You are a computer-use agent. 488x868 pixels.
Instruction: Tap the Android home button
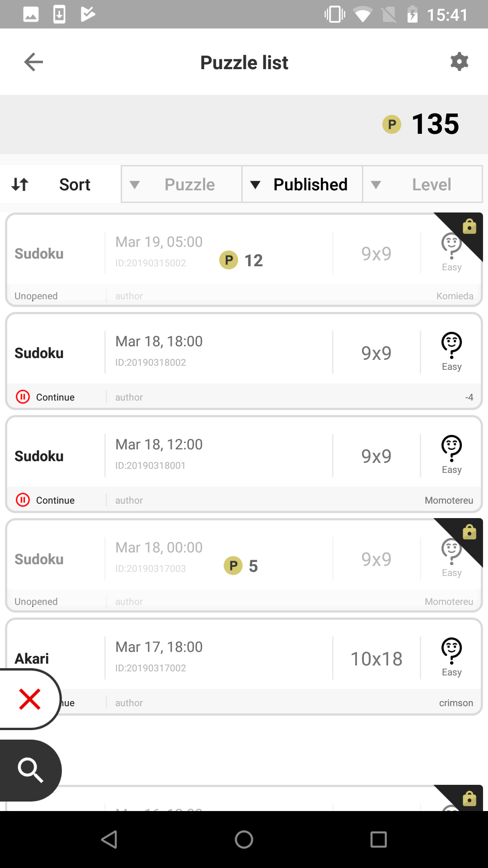click(244, 840)
